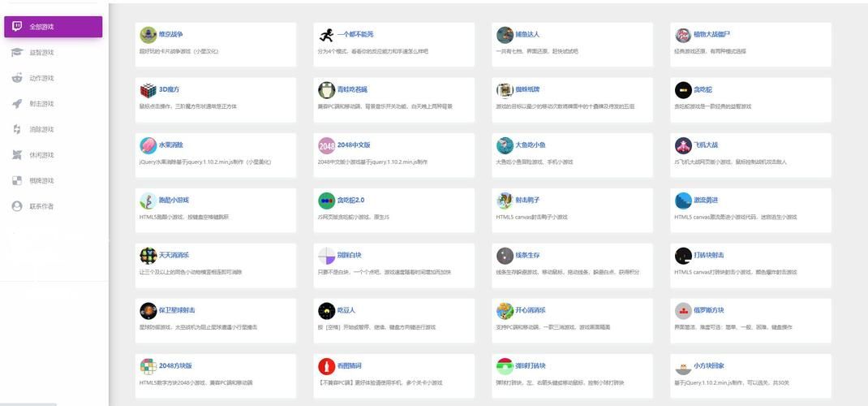
Task: Click the black 贪吃蛇 game icon
Action: pos(683,90)
